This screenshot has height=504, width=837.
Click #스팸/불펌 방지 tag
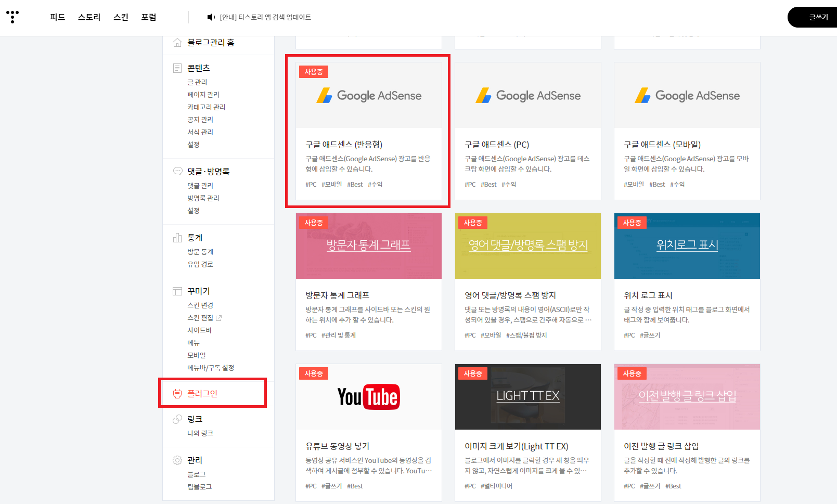click(x=526, y=335)
